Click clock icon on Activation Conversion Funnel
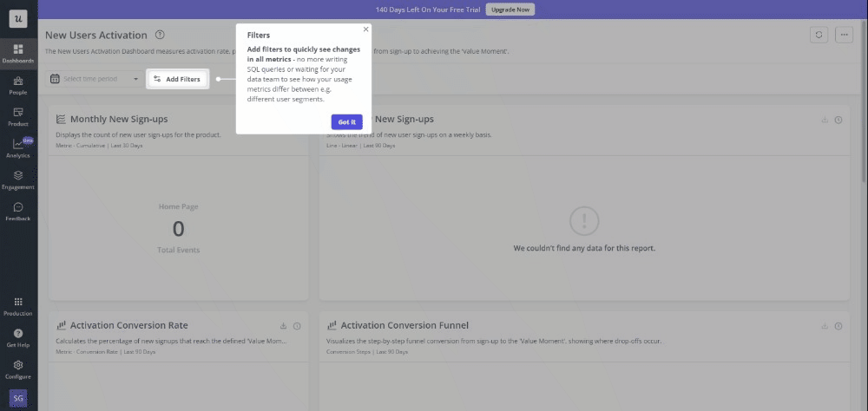This screenshot has height=411, width=868. 838,326
